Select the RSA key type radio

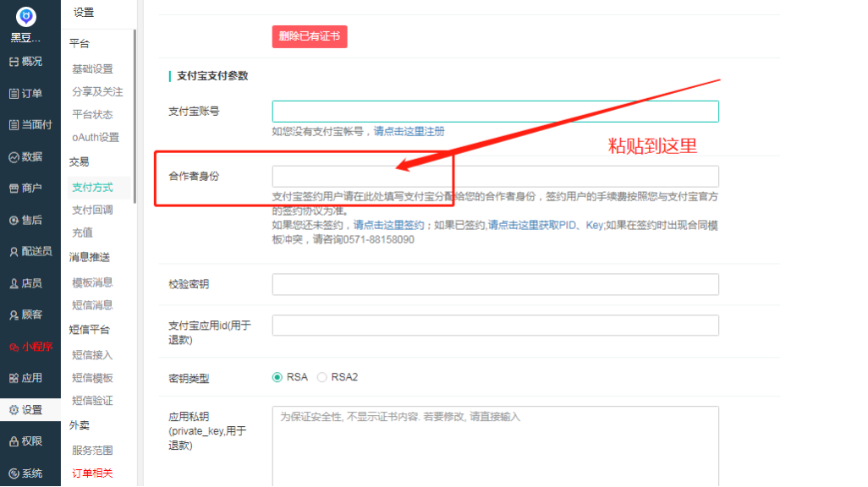point(277,377)
